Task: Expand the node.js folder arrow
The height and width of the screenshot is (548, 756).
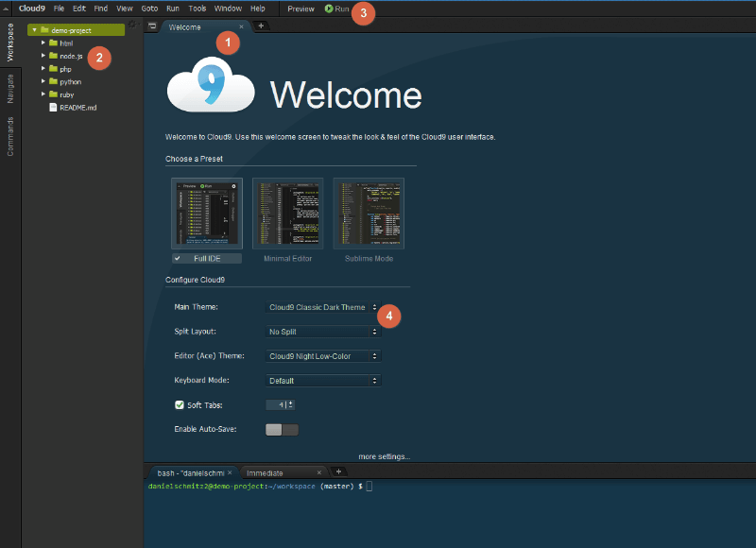Action: 43,56
